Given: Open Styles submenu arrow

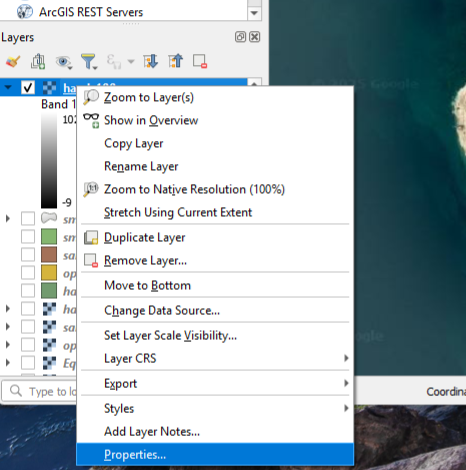Looking at the screenshot, I should click(x=346, y=408).
